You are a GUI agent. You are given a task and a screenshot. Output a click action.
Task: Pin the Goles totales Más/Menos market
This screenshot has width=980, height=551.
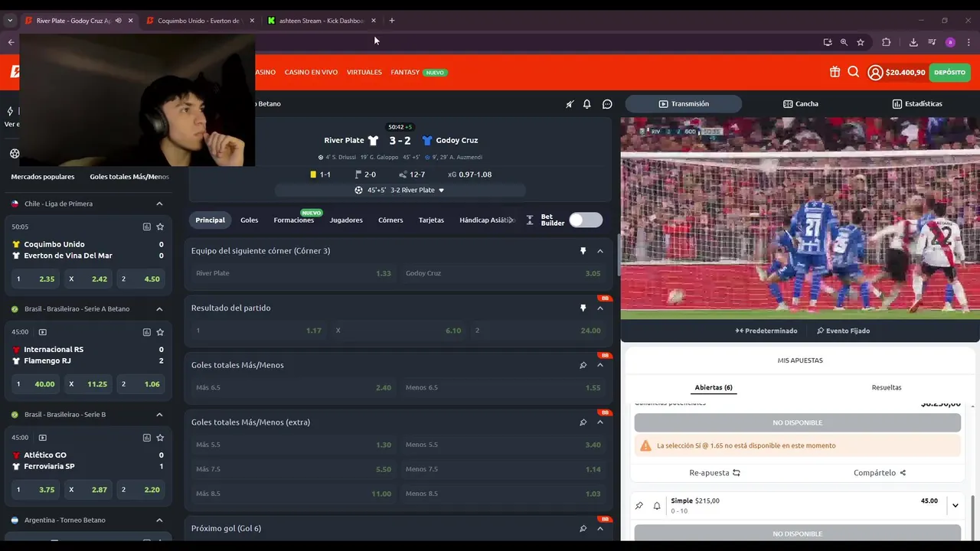[x=583, y=365]
